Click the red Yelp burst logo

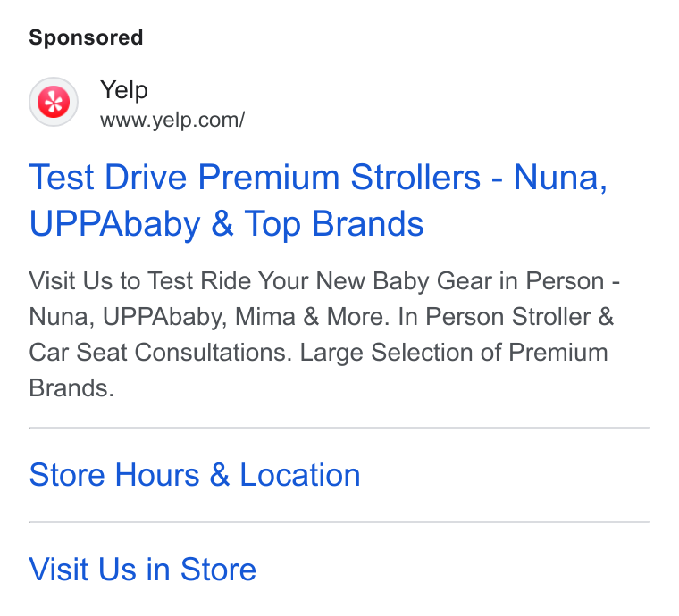click(x=54, y=102)
